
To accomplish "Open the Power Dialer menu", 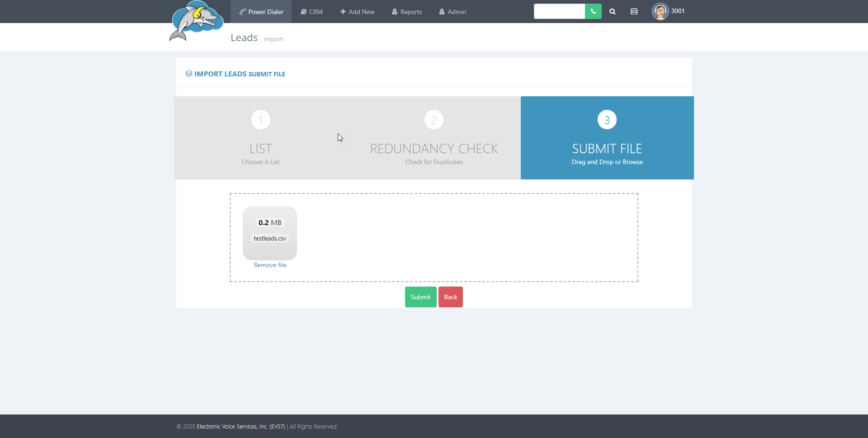I will coord(261,12).
